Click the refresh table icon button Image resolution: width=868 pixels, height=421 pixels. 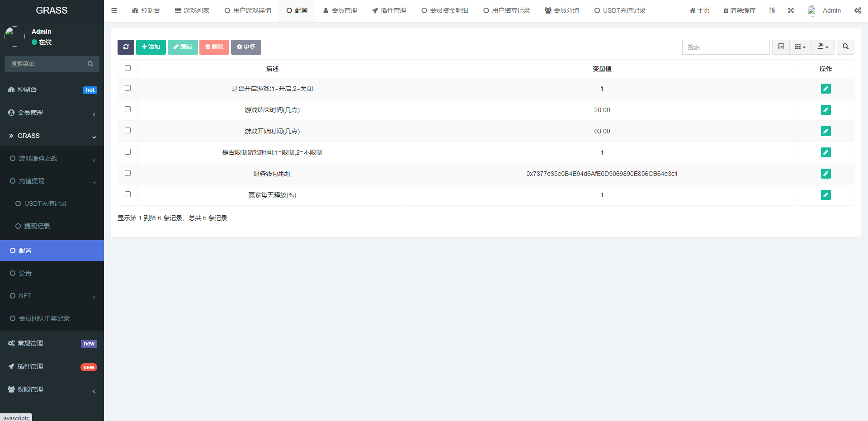tap(126, 47)
